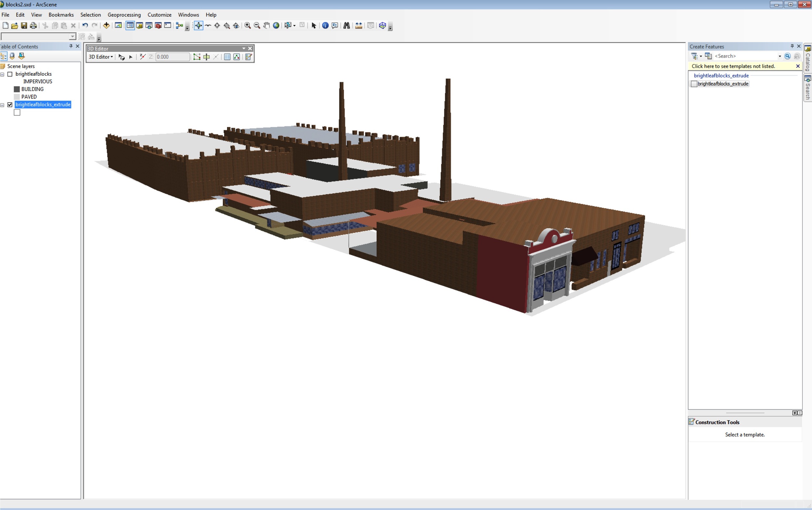Screen dimensions: 812x510
Task: Open the Catalog side tab
Action: click(808, 58)
